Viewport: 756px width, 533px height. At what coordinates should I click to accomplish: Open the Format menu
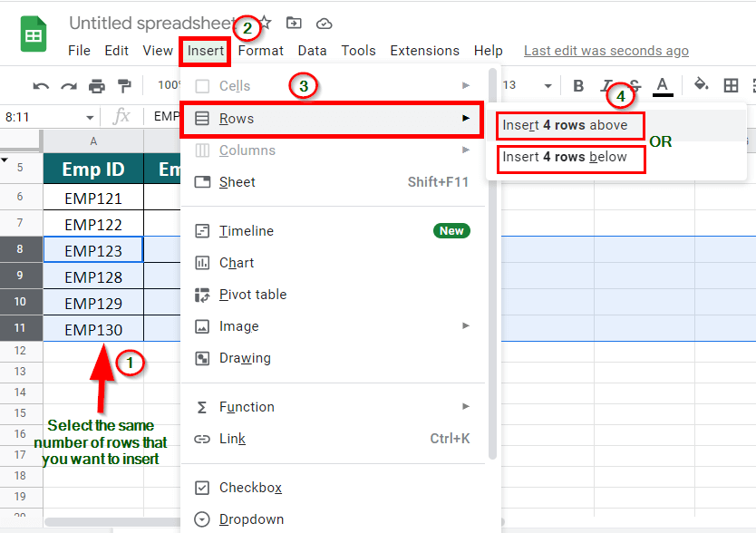click(261, 51)
